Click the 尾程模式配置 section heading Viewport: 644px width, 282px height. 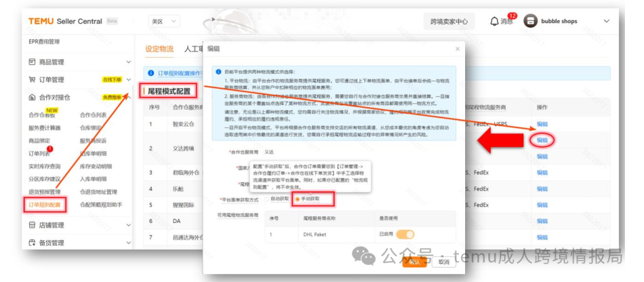tap(169, 92)
